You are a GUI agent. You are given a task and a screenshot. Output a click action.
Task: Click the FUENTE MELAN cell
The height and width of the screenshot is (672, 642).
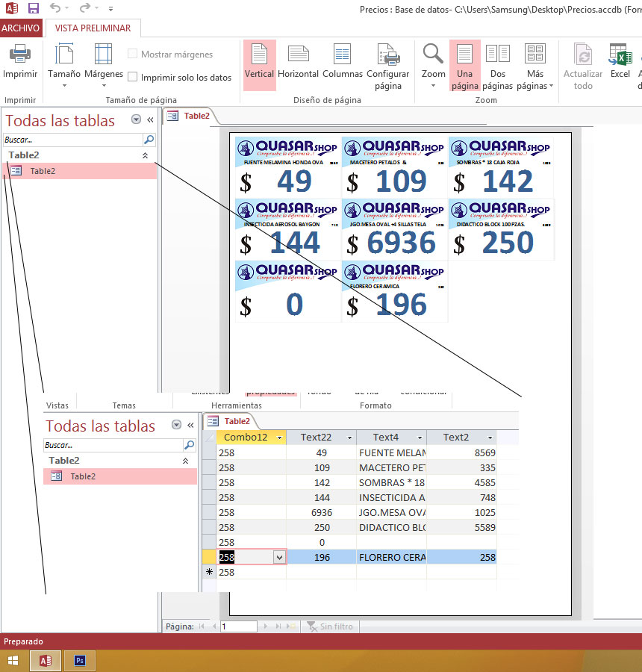tap(392, 452)
